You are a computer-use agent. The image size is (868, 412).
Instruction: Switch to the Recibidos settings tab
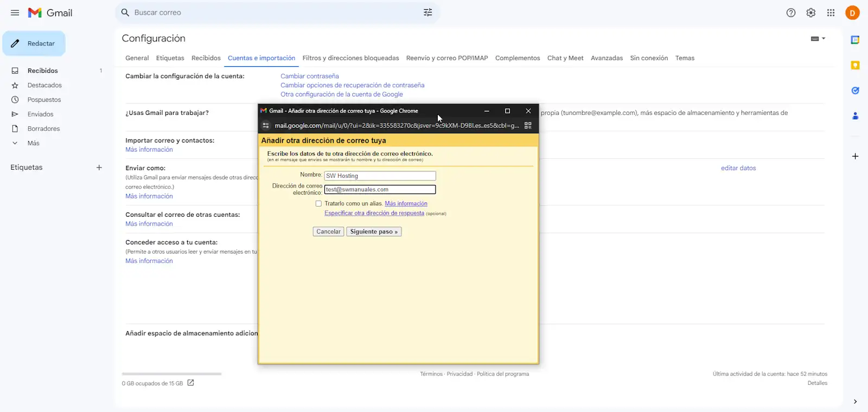click(206, 58)
